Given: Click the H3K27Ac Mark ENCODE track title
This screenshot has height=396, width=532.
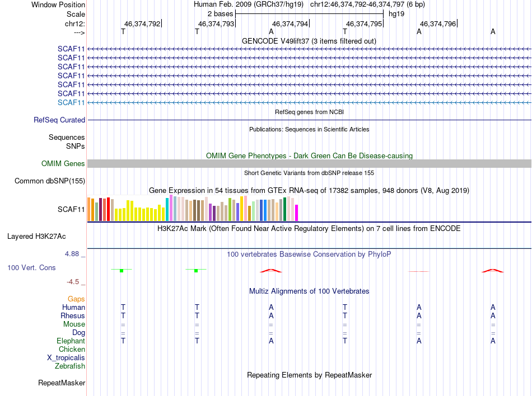Looking at the screenshot, I should tap(309, 229).
